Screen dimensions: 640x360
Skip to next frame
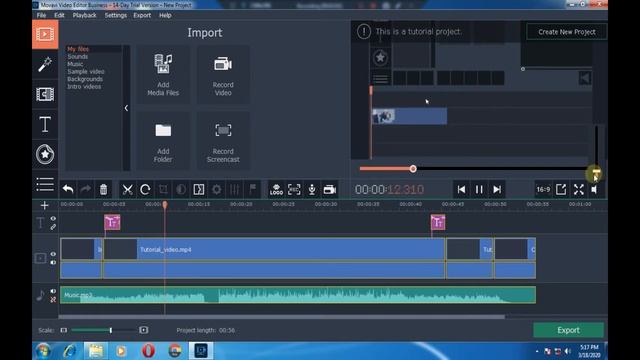[x=497, y=189]
